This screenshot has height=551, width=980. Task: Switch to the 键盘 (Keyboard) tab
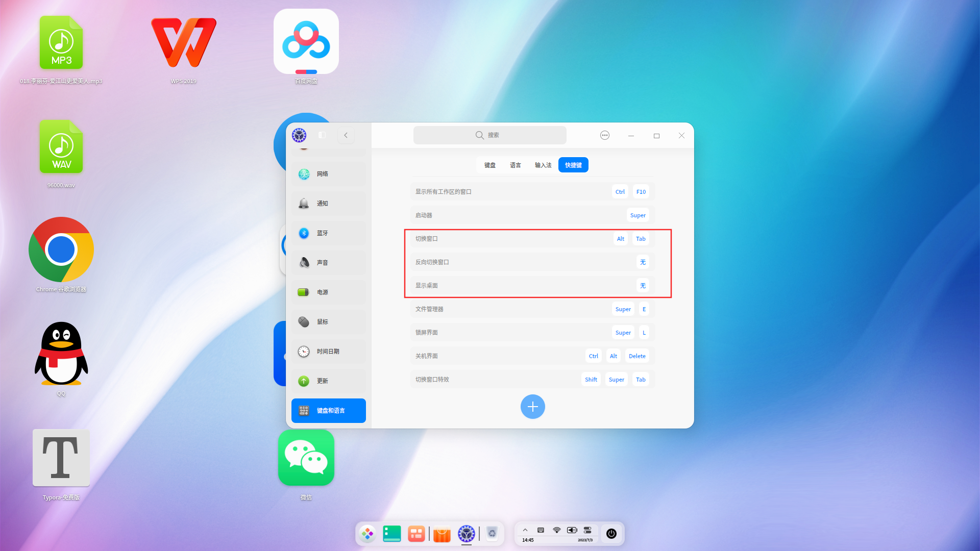click(x=489, y=165)
